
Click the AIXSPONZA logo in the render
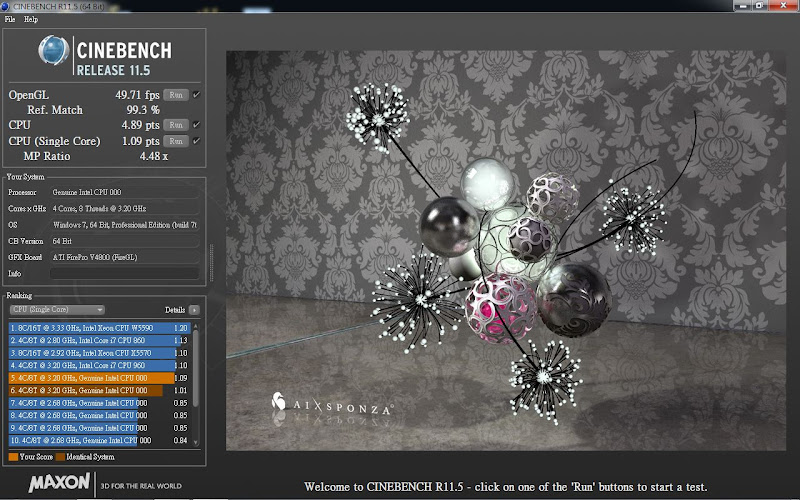tap(333, 404)
